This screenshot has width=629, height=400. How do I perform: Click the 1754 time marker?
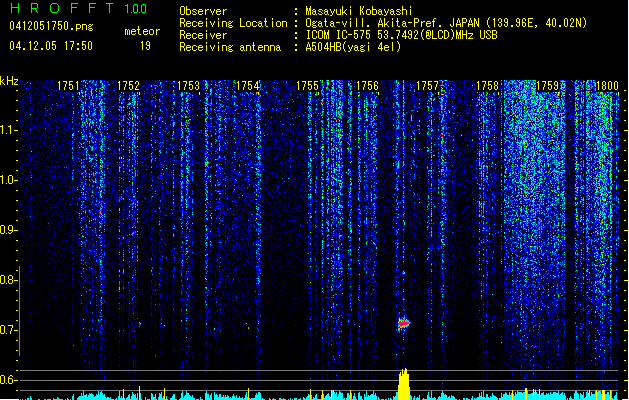(x=248, y=86)
